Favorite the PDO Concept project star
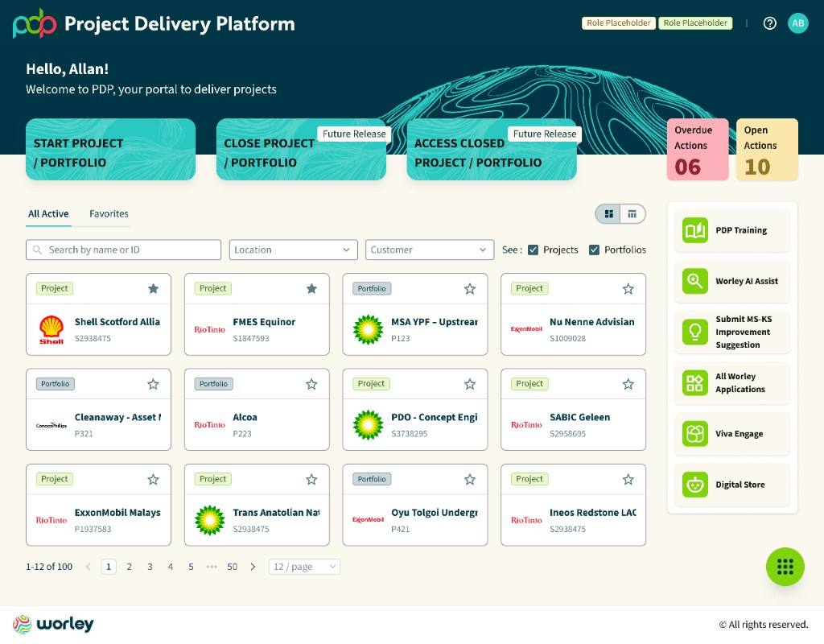 470,384
